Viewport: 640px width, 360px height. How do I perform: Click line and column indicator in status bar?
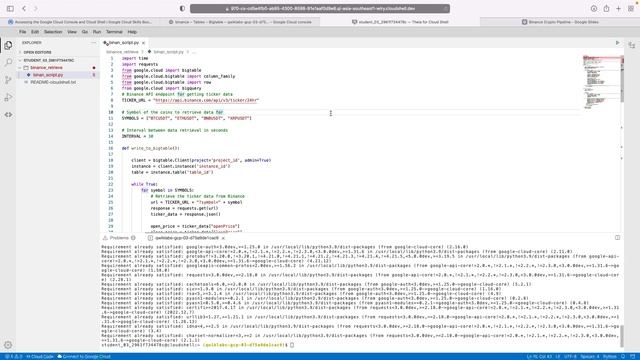[x=539, y=356]
